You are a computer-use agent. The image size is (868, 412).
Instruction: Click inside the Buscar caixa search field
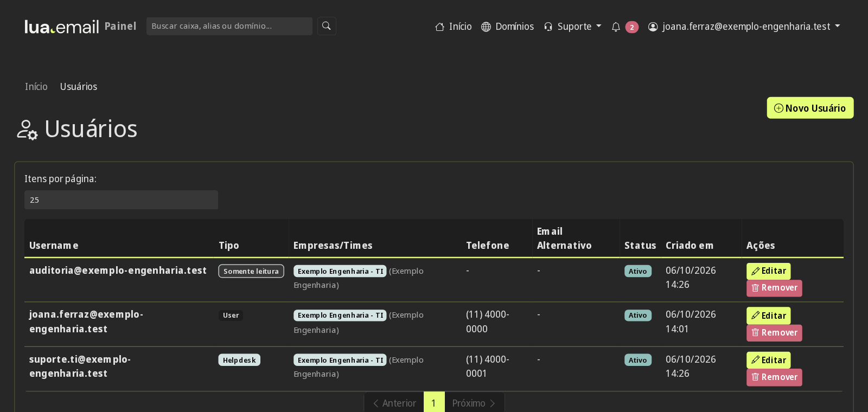click(229, 26)
